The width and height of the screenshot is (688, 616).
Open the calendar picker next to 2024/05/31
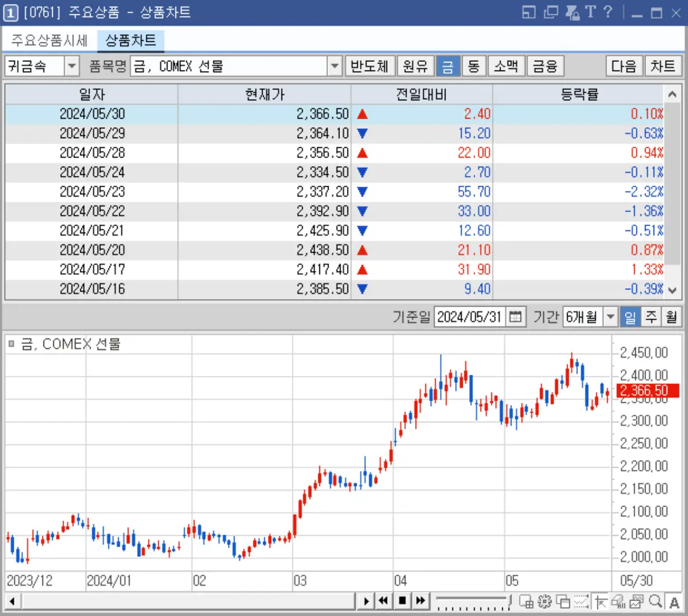(x=516, y=316)
